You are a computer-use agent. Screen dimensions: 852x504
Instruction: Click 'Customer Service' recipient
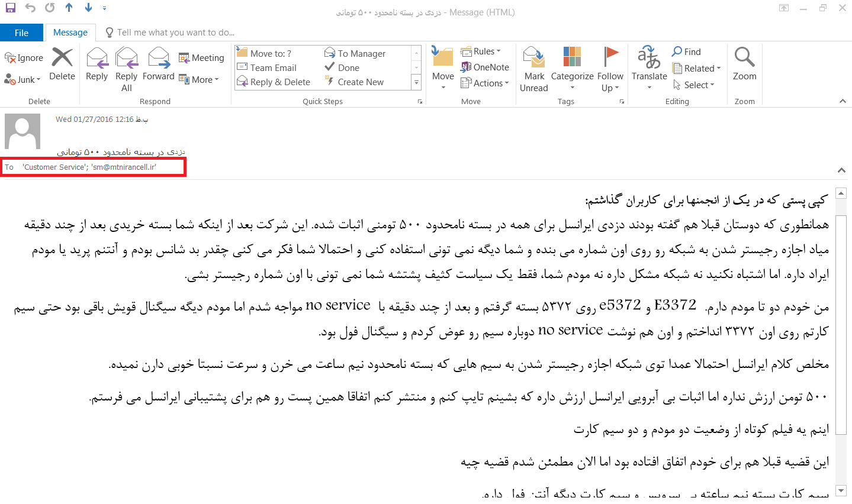pyautogui.click(x=55, y=167)
